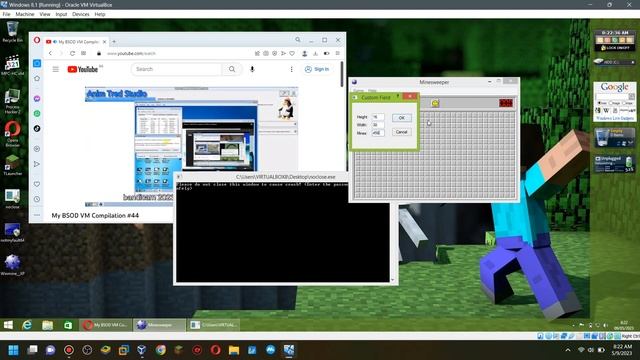Select the My BSOD VM Compilation browser tab
Viewport: 640px width, 360px height.
(x=76, y=42)
